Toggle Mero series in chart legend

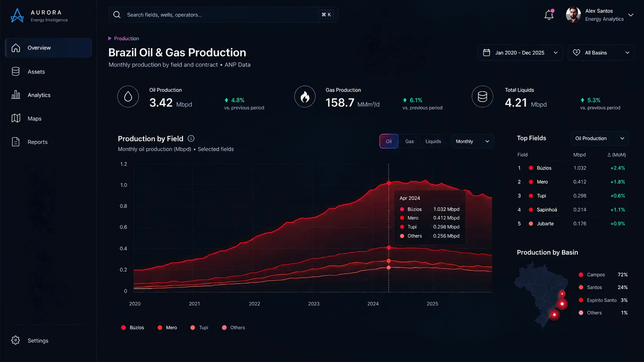[167, 328]
